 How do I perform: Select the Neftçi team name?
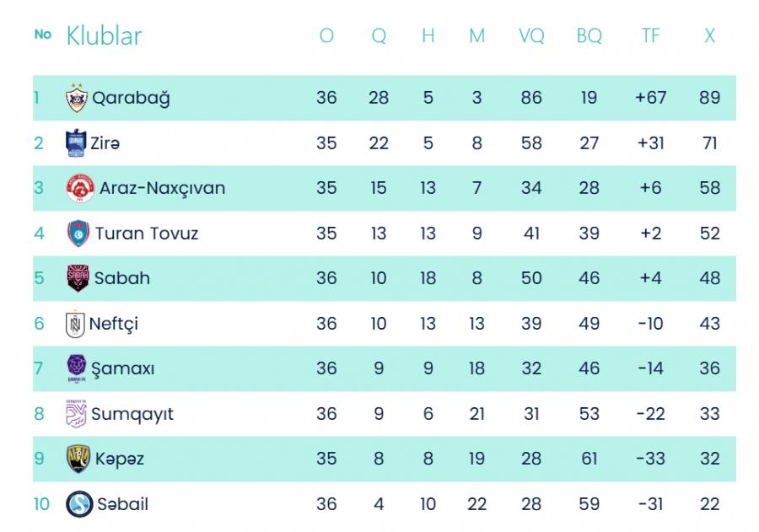click(114, 324)
